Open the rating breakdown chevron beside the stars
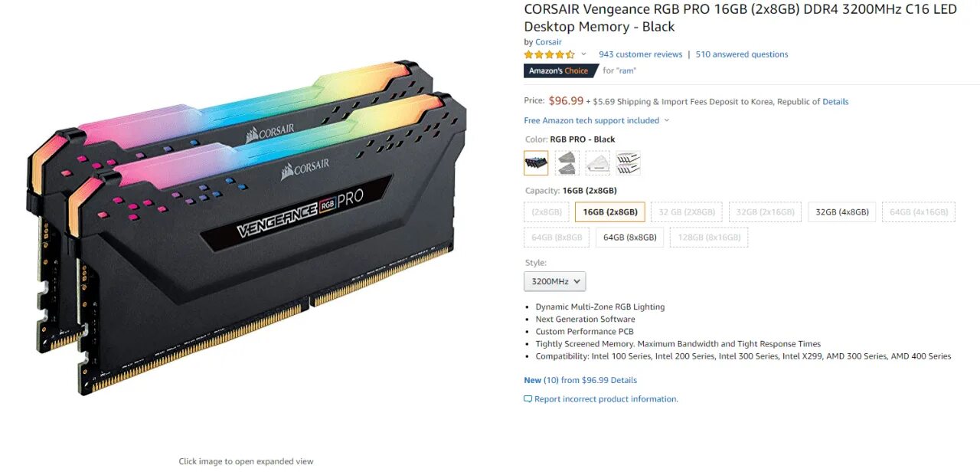Viewport: 980px width, 472px height. coord(583,54)
